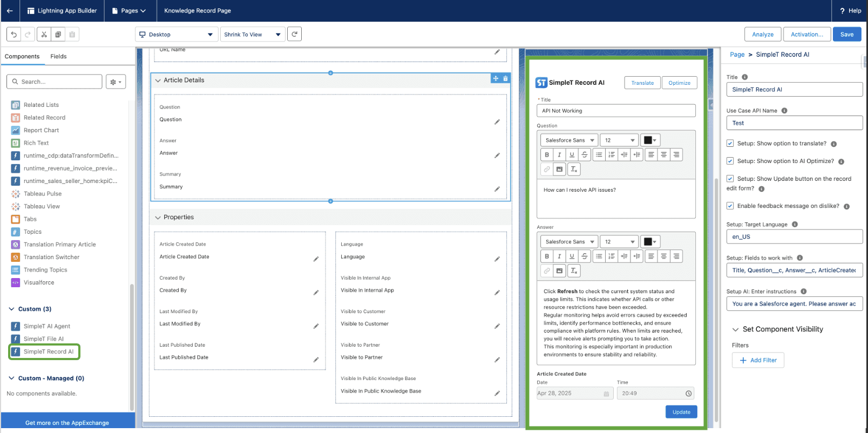Screen dimensions: 868x433
Task: Edit the Created By field pencil icon
Action: 316,293
